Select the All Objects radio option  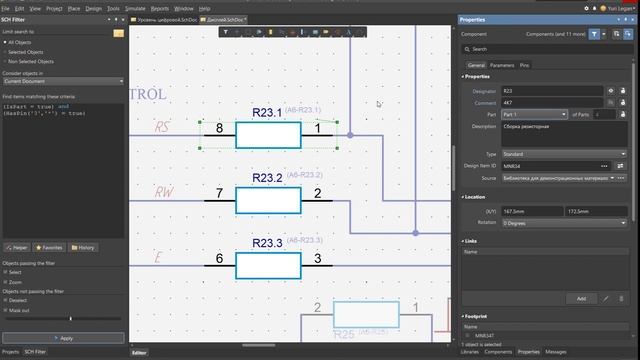click(5, 42)
